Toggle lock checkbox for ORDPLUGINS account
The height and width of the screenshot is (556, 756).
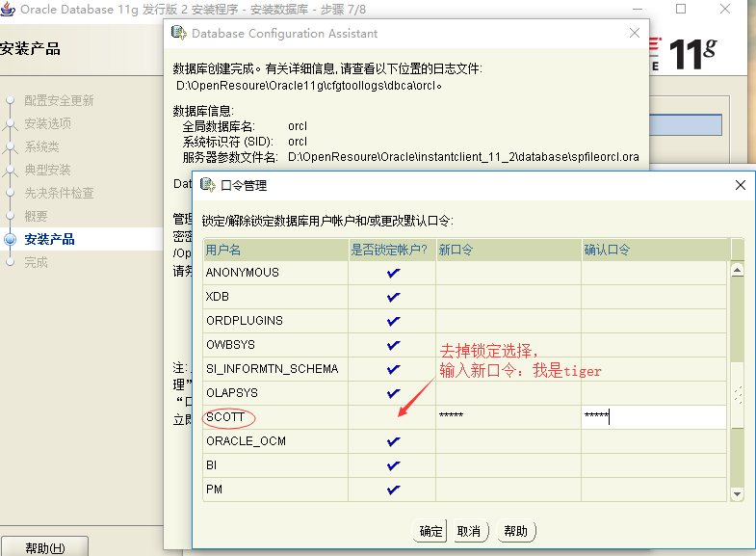393,321
